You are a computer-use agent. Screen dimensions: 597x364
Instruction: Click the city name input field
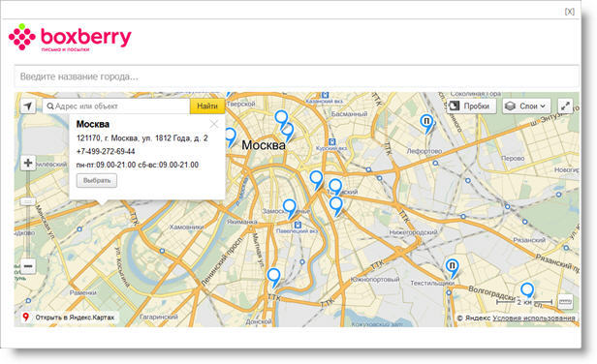coord(297,76)
